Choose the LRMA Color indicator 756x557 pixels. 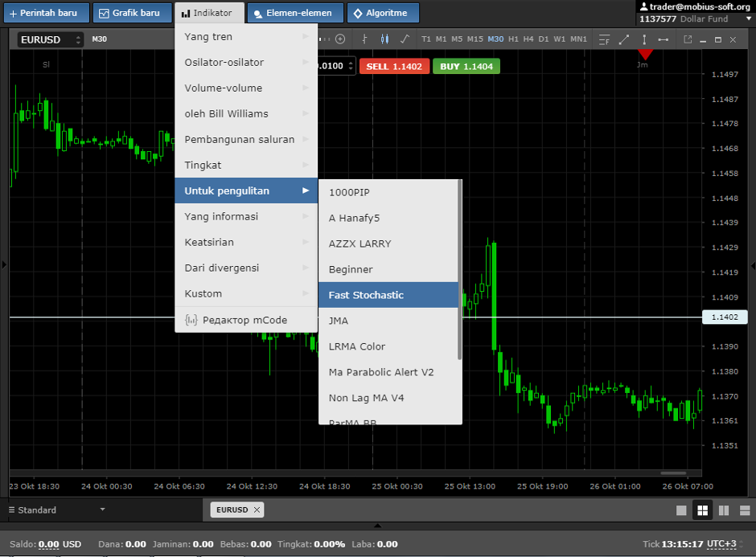(388, 346)
